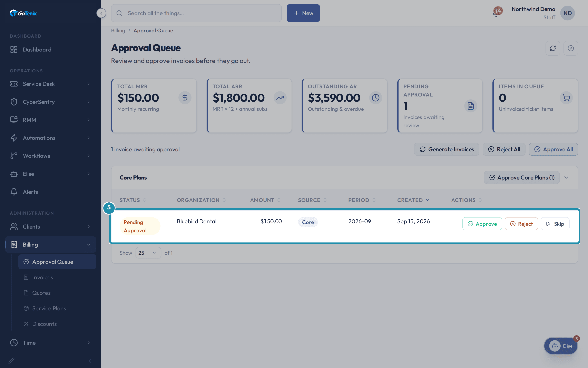Click the ND user avatar

point(567,13)
